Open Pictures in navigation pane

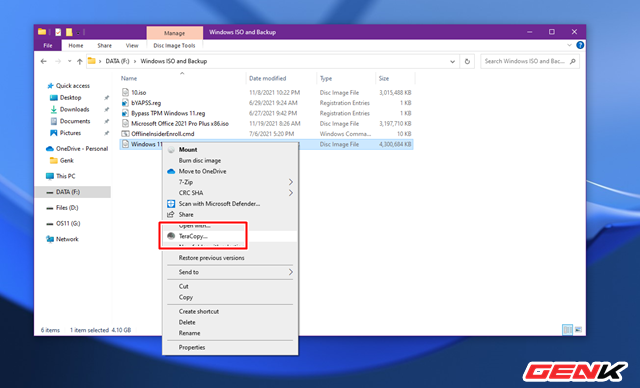click(x=70, y=133)
